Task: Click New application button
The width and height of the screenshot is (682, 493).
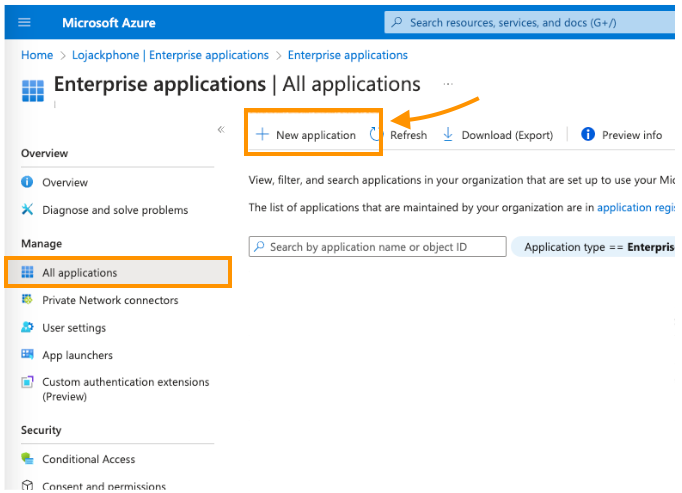Action: click(305, 135)
